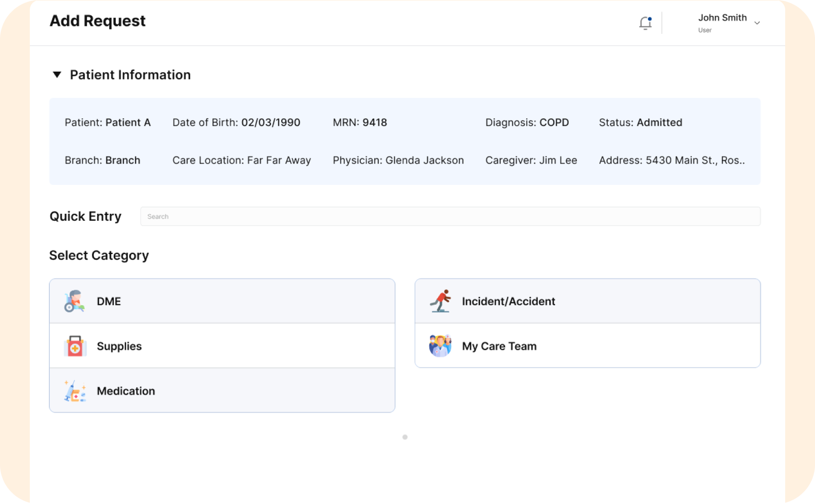Select the DME category label
Screen dimensions: 815x504
pos(109,301)
